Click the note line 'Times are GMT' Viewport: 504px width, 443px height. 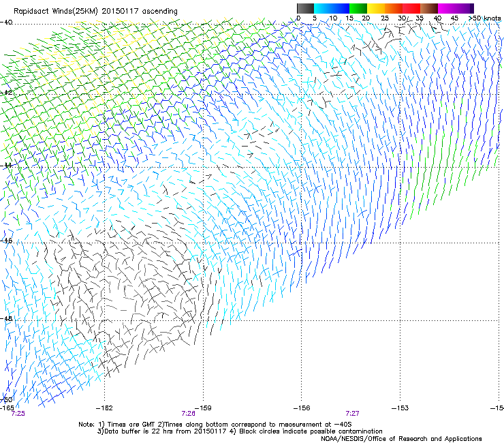coord(131,425)
